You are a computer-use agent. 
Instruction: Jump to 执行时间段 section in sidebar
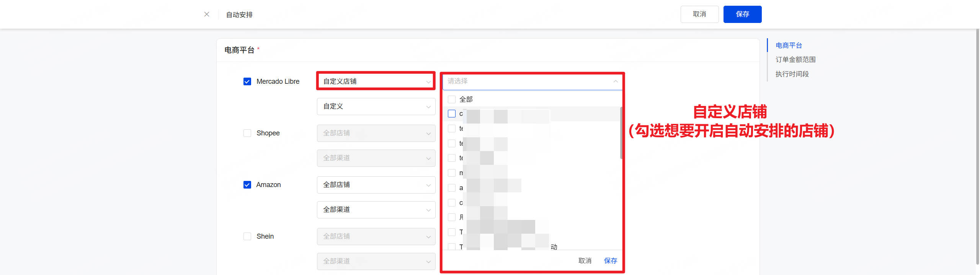pos(792,74)
